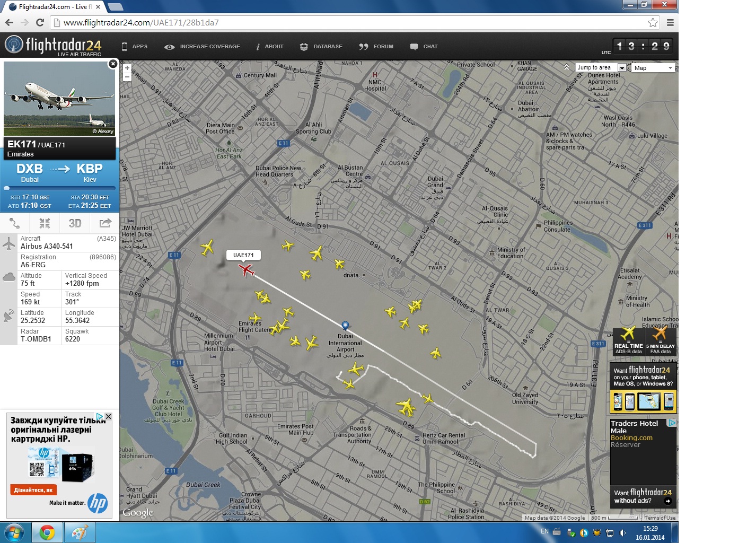Click the REAL TIME ADS-B data legend
The image size is (756, 543).
pyautogui.click(x=628, y=341)
